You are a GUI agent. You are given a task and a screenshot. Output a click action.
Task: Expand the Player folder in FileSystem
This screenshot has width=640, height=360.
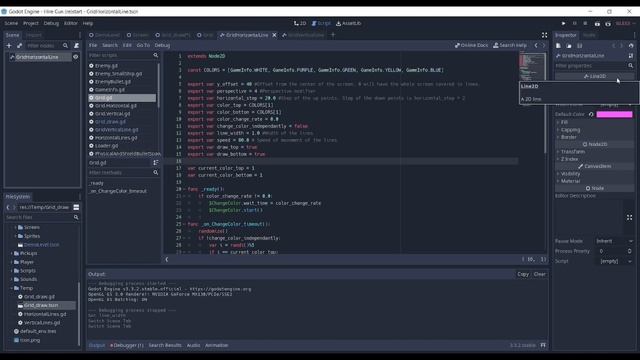pos(11,262)
